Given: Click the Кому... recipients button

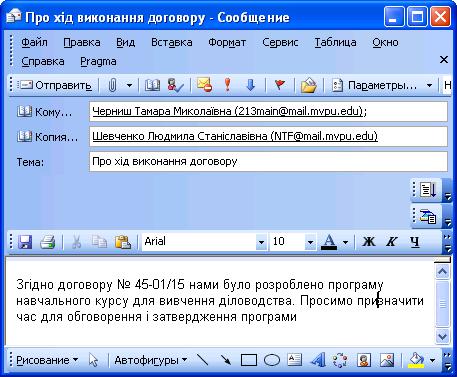Looking at the screenshot, I should pyautogui.click(x=45, y=112).
